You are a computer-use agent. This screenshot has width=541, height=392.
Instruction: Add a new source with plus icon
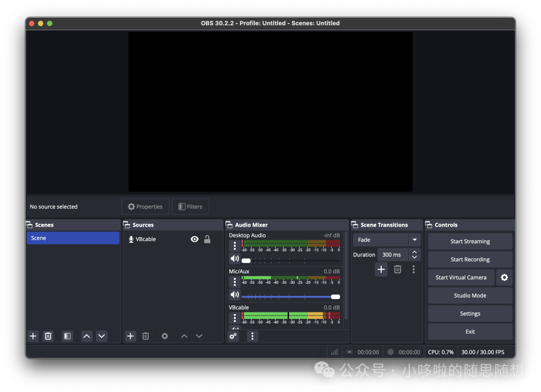coord(131,336)
